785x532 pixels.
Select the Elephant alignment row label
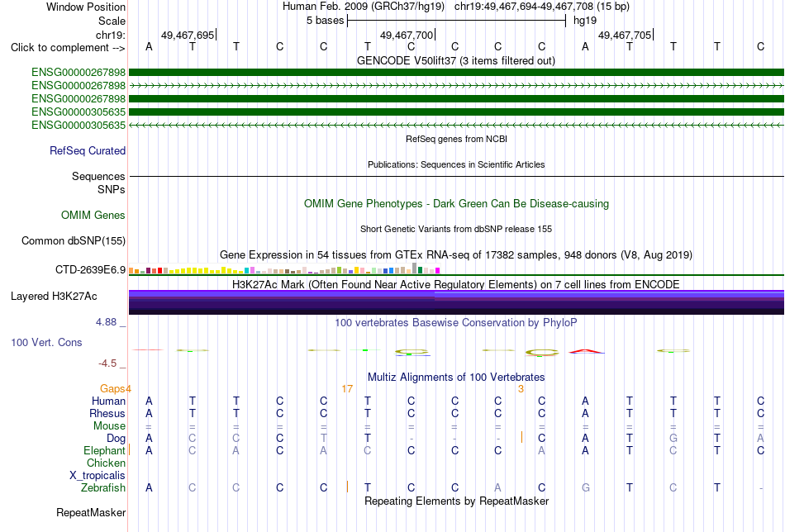tap(104, 450)
